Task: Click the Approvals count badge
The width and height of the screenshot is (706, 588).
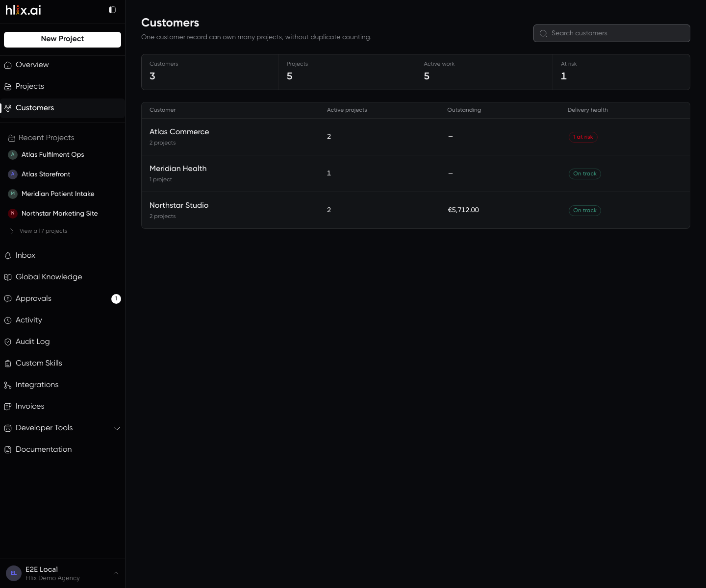Action: 116,299
